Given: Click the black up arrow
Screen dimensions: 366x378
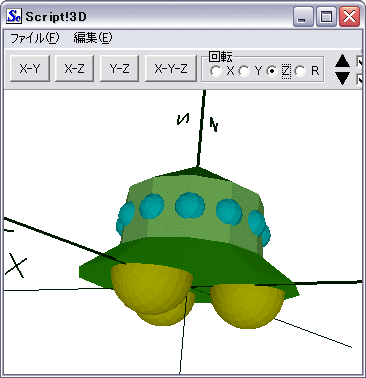Looking at the screenshot, I should point(342,62).
